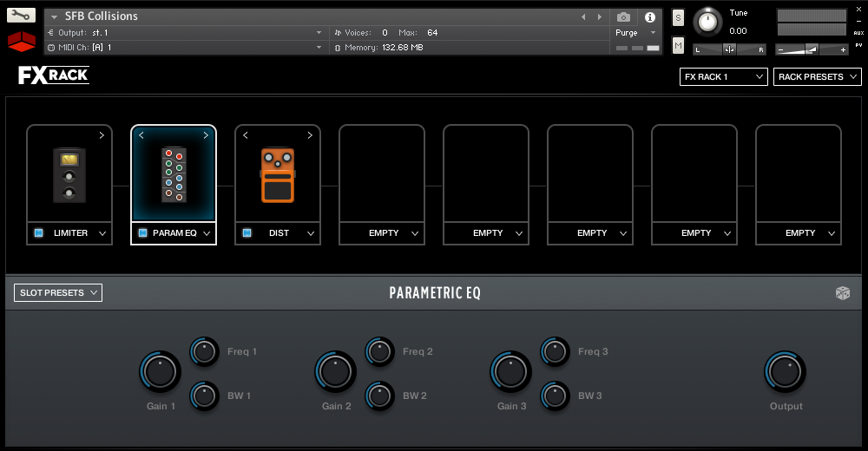
Task: Click the Tune knob
Action: pos(707,23)
